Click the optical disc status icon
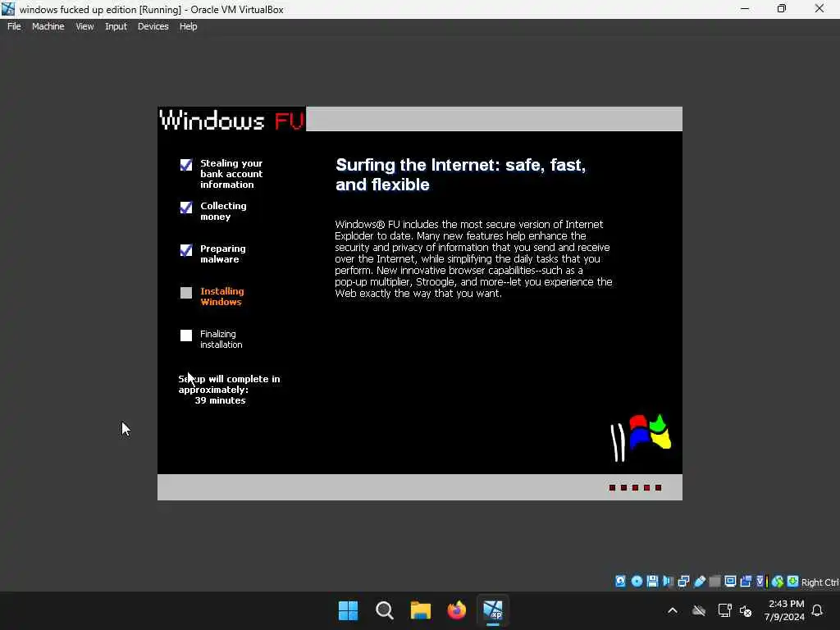The width and height of the screenshot is (840, 630). tap(637, 582)
